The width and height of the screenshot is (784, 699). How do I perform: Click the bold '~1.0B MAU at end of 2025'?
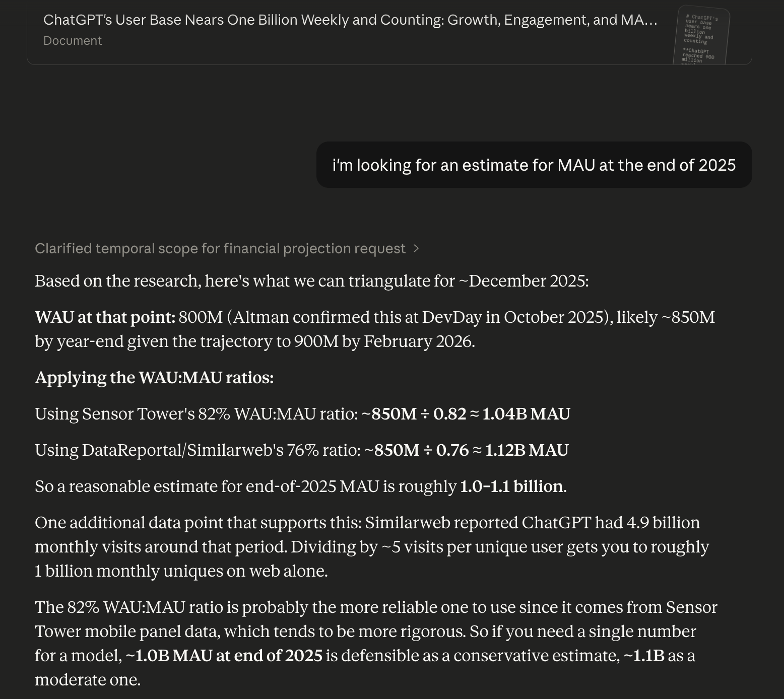[224, 656]
